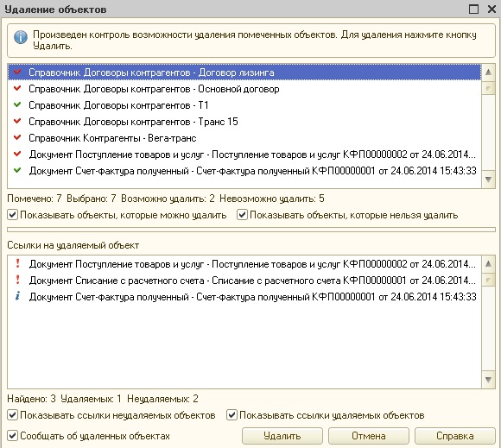Screen dimensions: 501x448
Task: Click the blue info icon beside Счет-фактура полученный reference
Action: [x=17, y=296]
